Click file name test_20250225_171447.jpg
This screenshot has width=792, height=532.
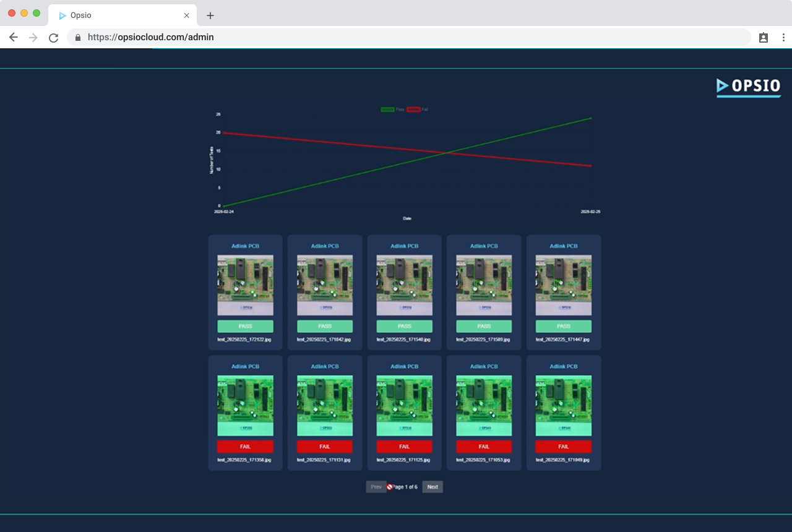562,340
